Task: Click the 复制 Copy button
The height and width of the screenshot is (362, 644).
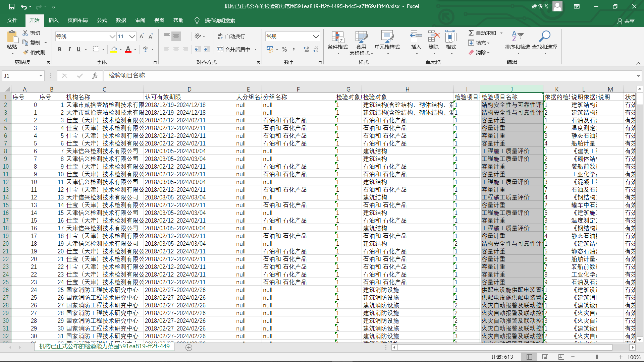Action: click(32, 43)
